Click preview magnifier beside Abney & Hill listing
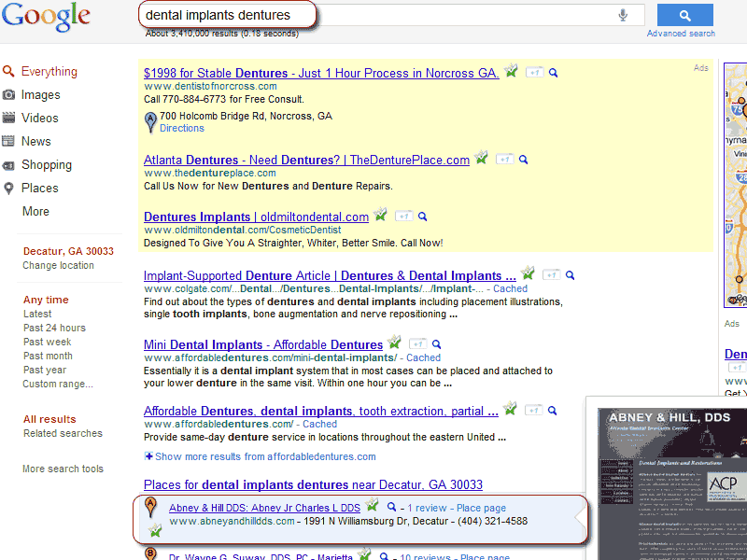The image size is (747, 560). [x=391, y=507]
